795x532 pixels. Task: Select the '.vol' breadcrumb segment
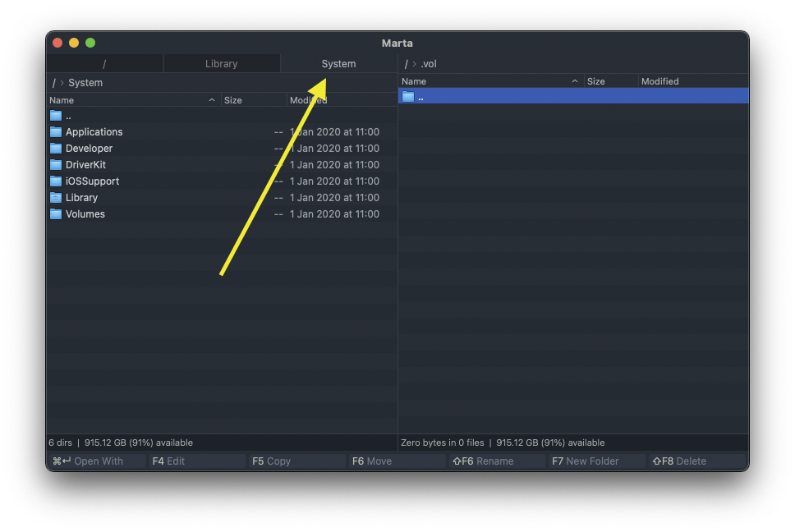click(x=429, y=63)
